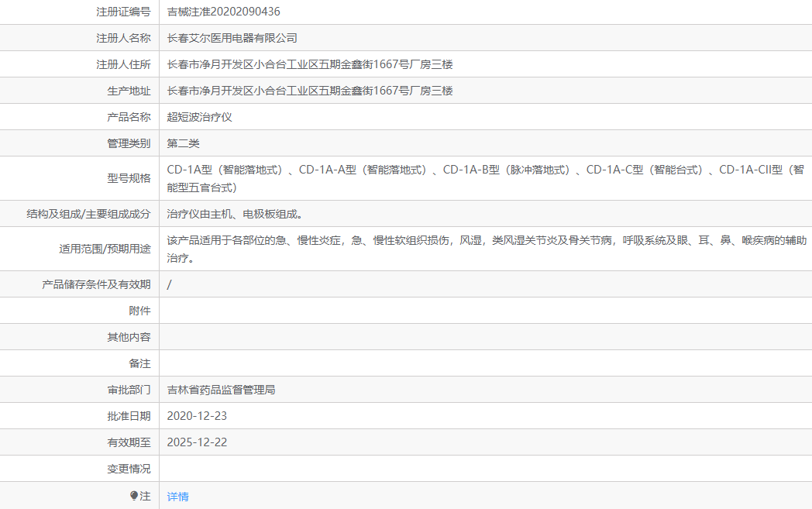
Task: Click the 其他内容 label
Action: click(129, 338)
